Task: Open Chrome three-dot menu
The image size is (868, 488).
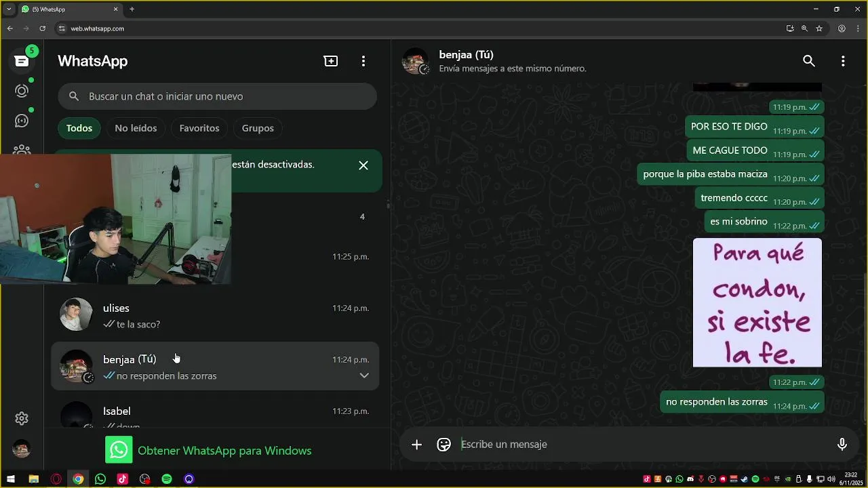Action: point(856,28)
